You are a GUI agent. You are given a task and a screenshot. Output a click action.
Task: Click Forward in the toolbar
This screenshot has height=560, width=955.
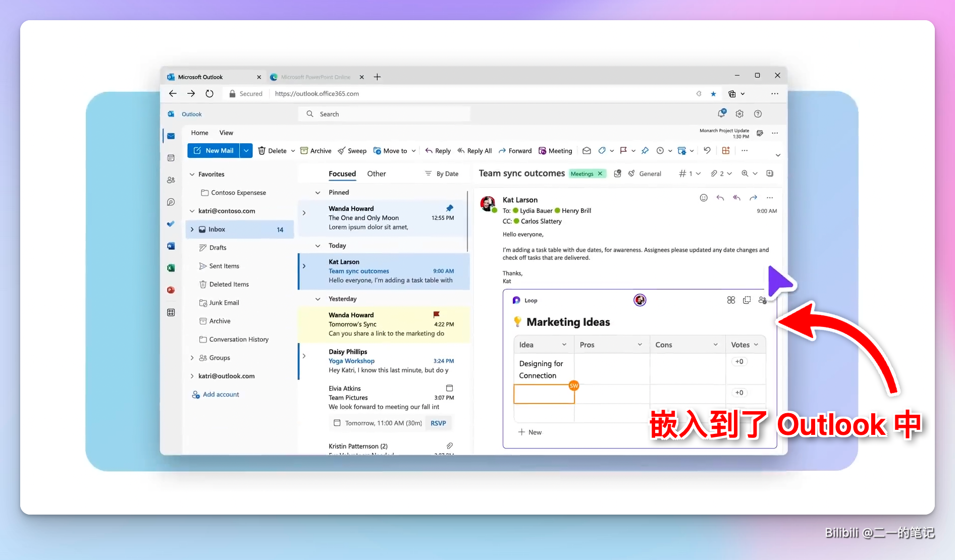point(515,151)
